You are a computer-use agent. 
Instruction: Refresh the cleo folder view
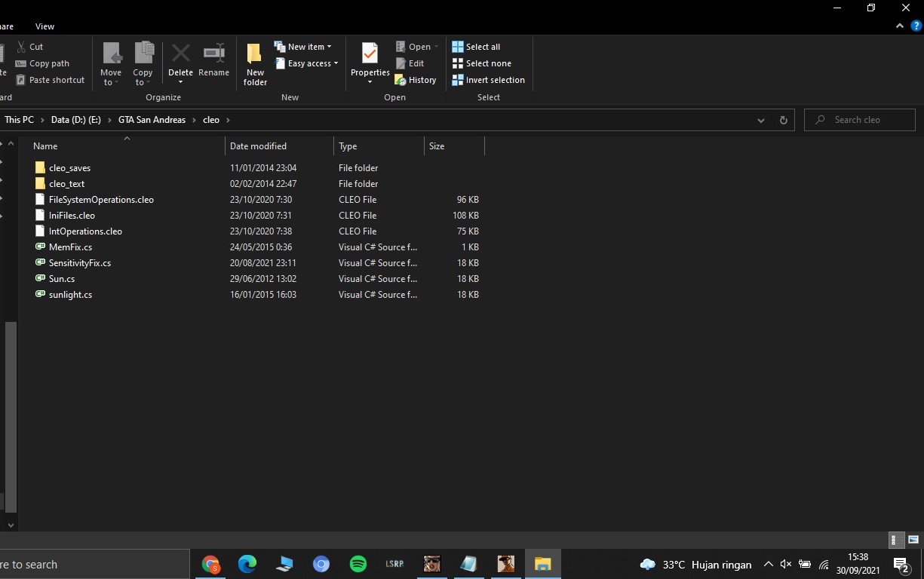tap(783, 120)
